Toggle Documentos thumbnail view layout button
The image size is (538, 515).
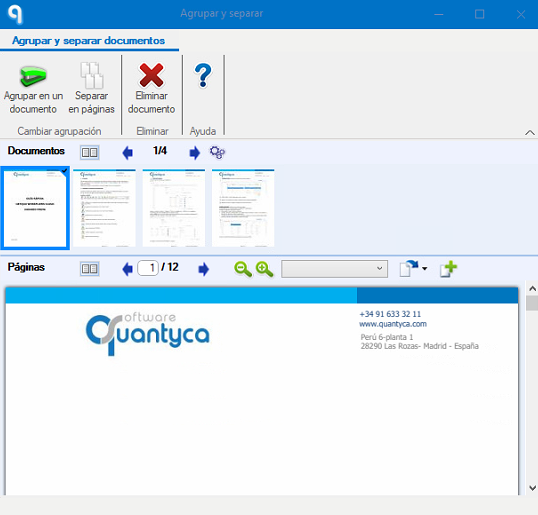(x=90, y=152)
